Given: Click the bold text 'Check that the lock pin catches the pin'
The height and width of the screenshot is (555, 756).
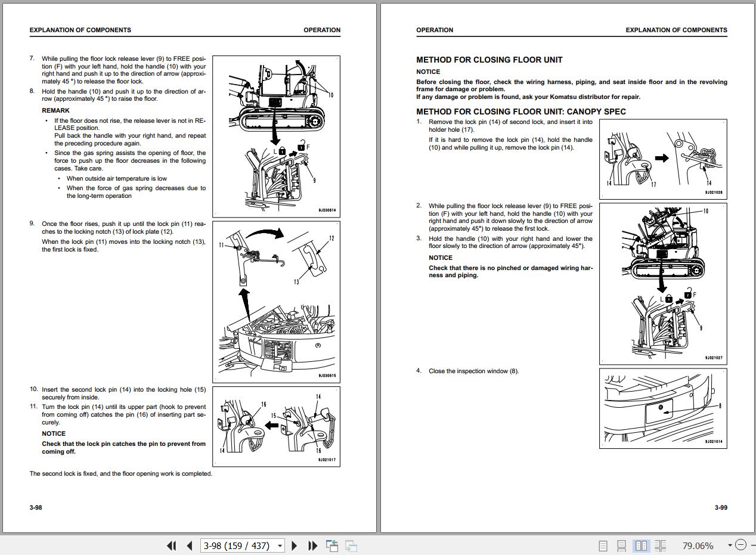Looking at the screenshot, I should point(123,448).
